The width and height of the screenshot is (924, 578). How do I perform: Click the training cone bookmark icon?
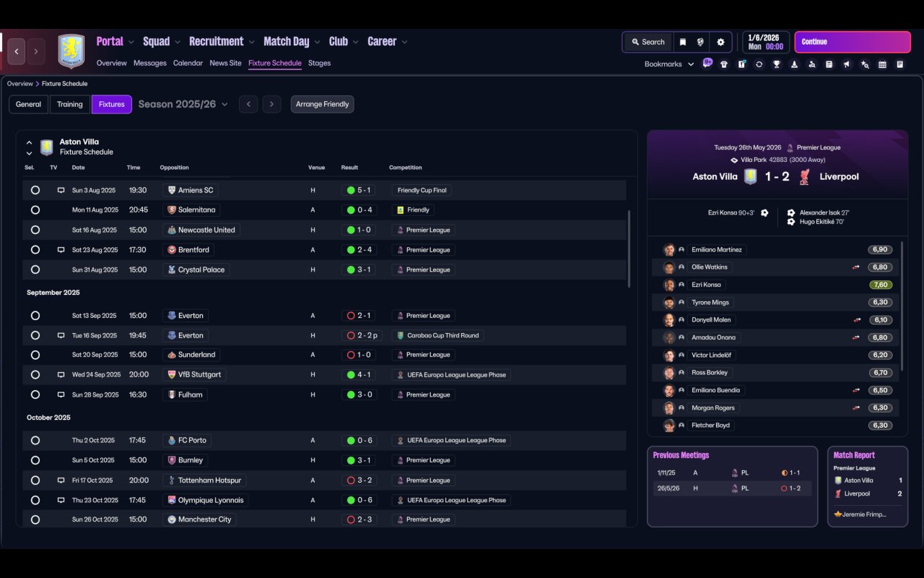[x=794, y=64]
